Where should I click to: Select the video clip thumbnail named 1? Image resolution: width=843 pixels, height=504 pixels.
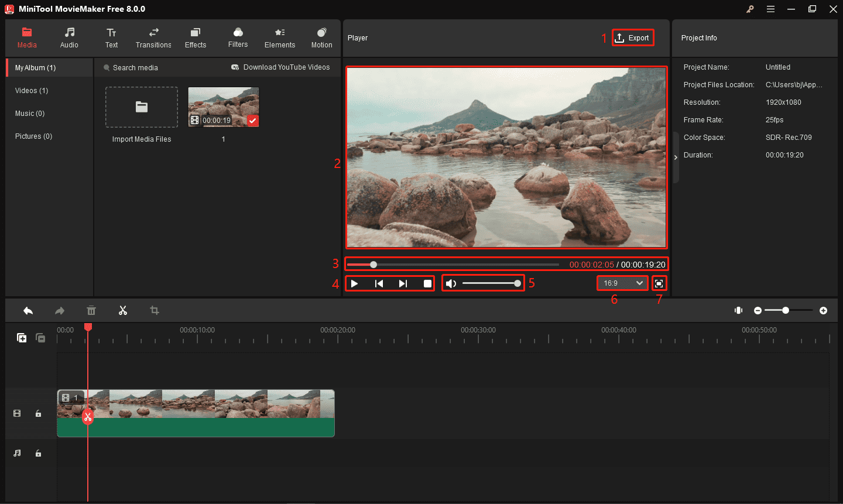pos(224,107)
